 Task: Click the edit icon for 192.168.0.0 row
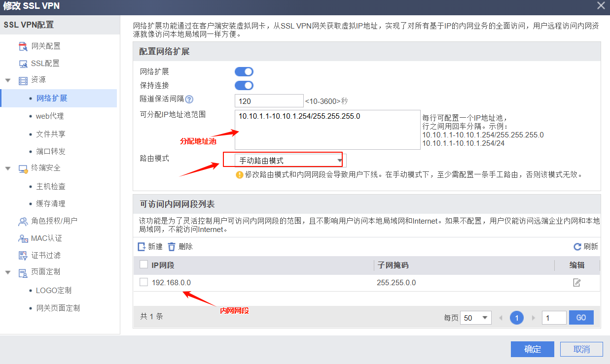576,283
